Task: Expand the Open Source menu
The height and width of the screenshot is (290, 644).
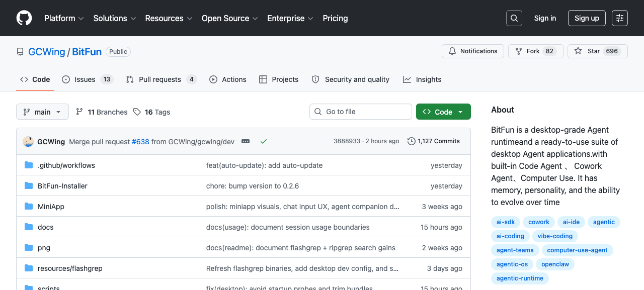Action: pyautogui.click(x=229, y=18)
